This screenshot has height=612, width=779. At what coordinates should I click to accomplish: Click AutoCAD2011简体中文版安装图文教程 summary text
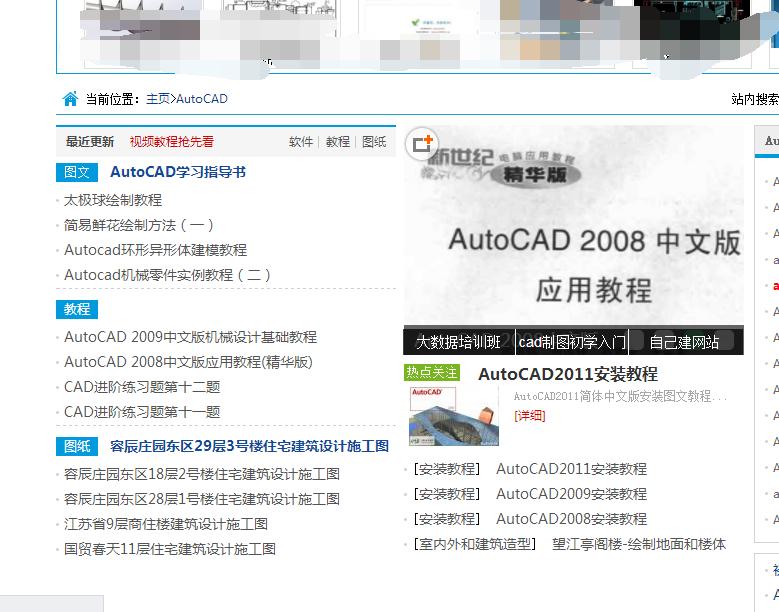[620, 396]
